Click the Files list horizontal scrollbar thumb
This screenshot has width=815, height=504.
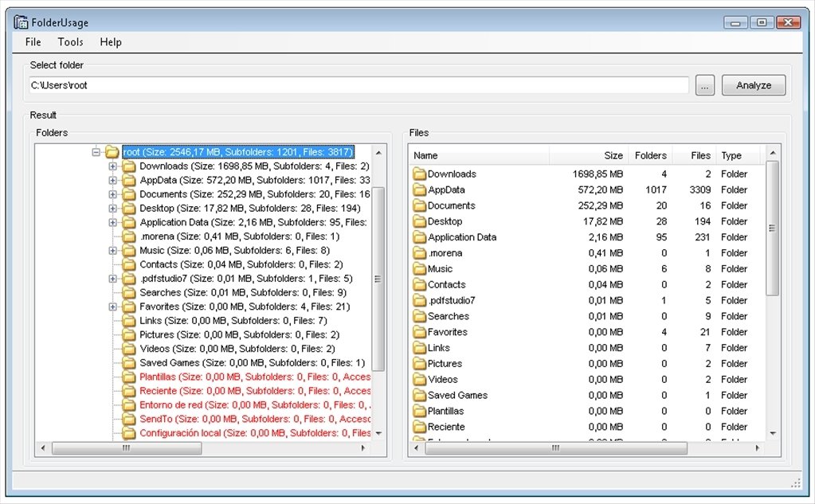click(x=555, y=448)
